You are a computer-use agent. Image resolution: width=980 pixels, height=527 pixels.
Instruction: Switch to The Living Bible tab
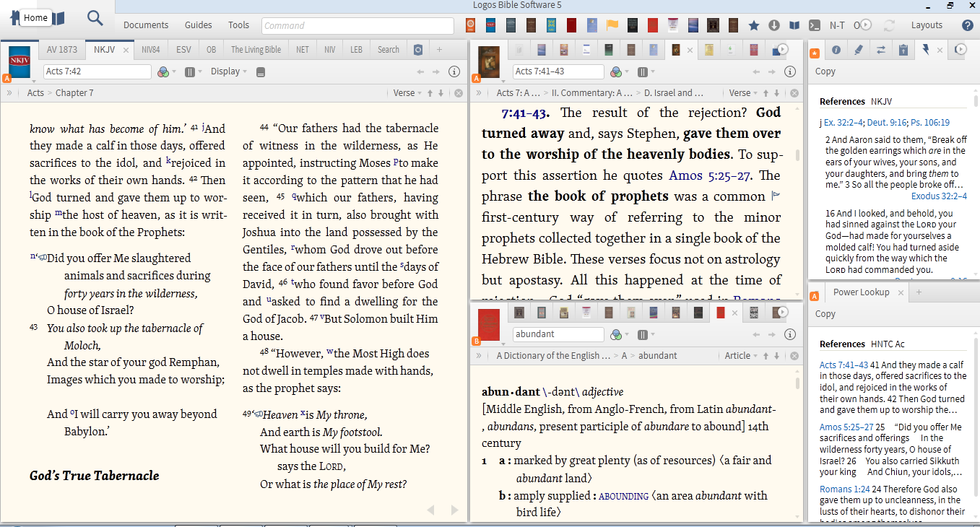[x=256, y=50]
